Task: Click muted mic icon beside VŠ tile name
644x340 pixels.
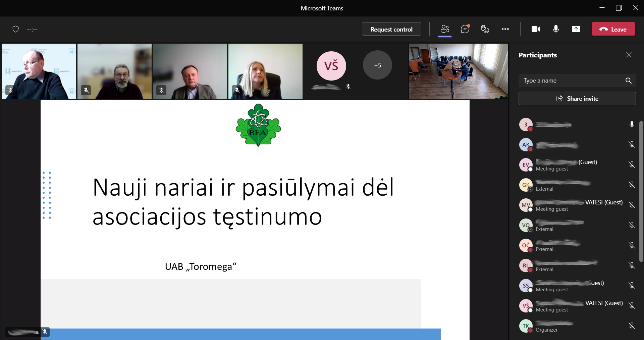Action: [x=348, y=87]
